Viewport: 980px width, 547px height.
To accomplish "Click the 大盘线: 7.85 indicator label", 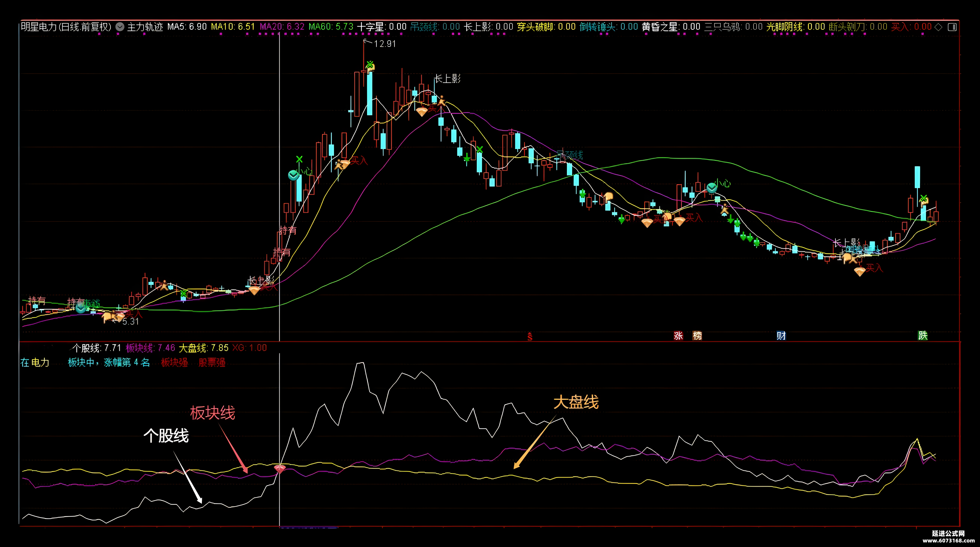I will click(x=203, y=348).
